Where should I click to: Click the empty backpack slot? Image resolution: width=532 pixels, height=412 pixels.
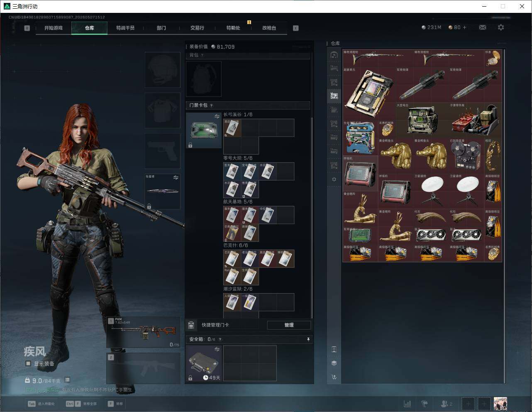pos(203,79)
